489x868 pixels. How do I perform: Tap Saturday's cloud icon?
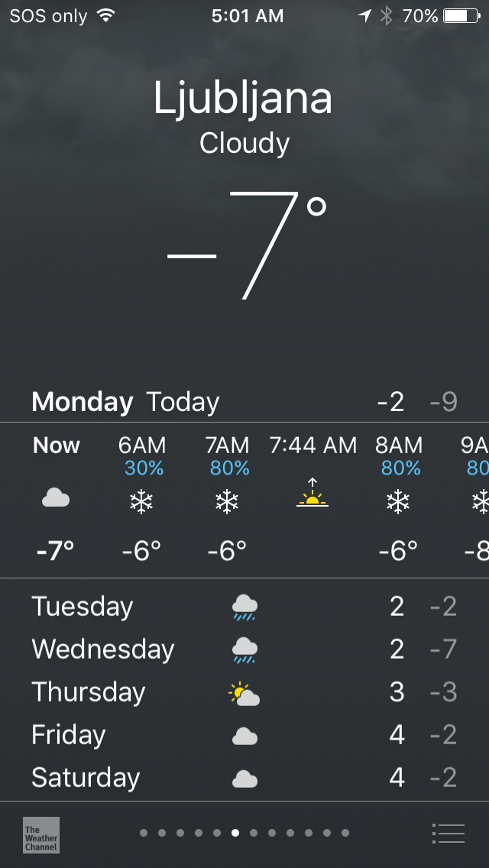[x=244, y=779]
